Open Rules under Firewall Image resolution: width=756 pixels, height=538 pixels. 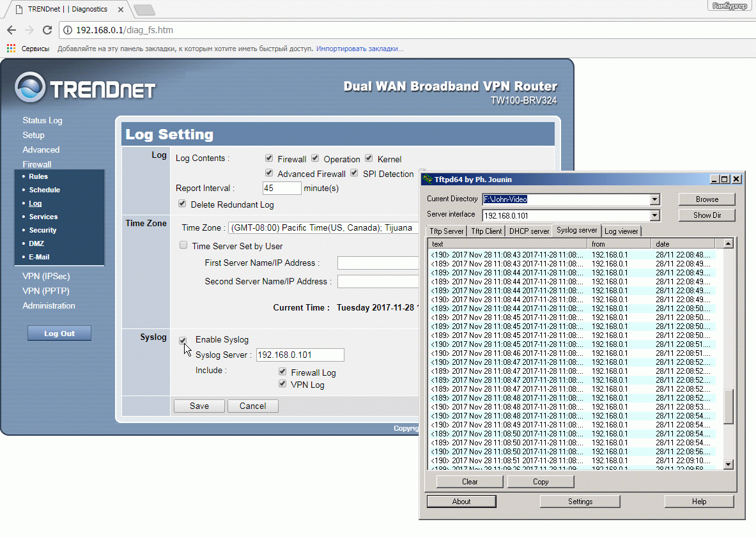click(38, 176)
